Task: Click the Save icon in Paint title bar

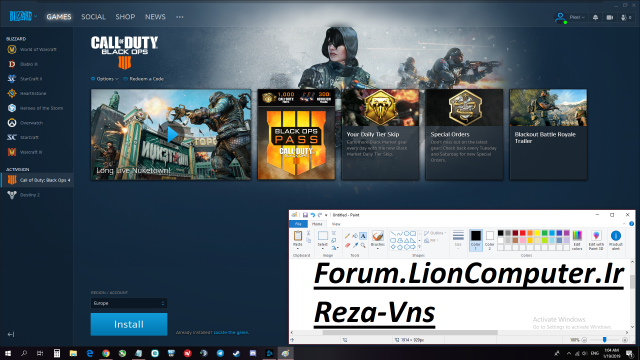Action: 305,215
